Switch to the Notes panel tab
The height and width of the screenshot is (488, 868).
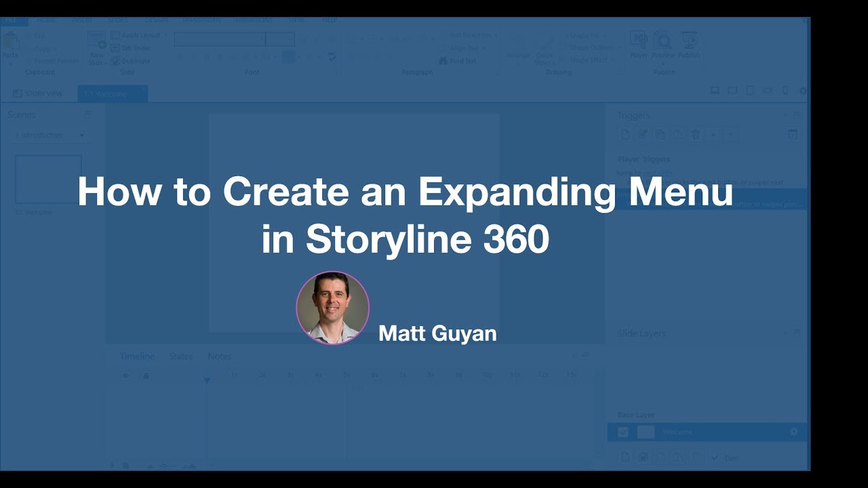[x=220, y=357]
